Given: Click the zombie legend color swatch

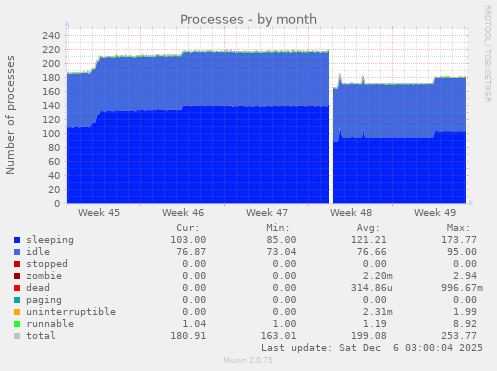Looking at the screenshot, I should [17, 276].
